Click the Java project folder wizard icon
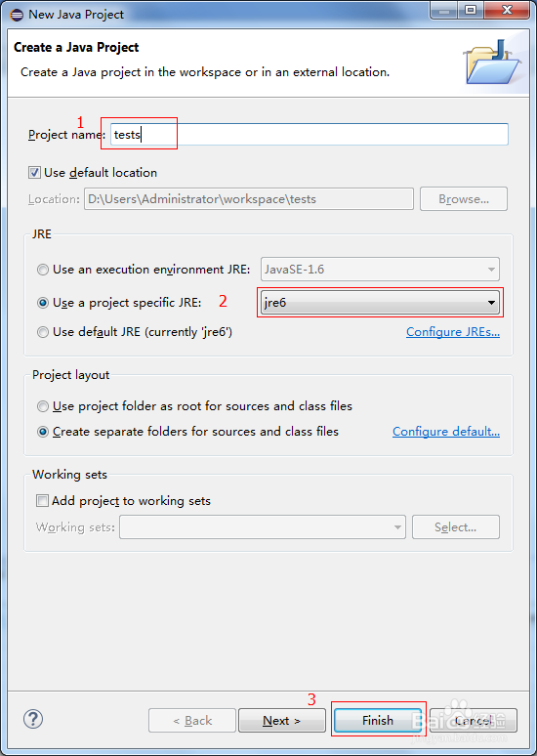The image size is (537, 756). [493, 63]
